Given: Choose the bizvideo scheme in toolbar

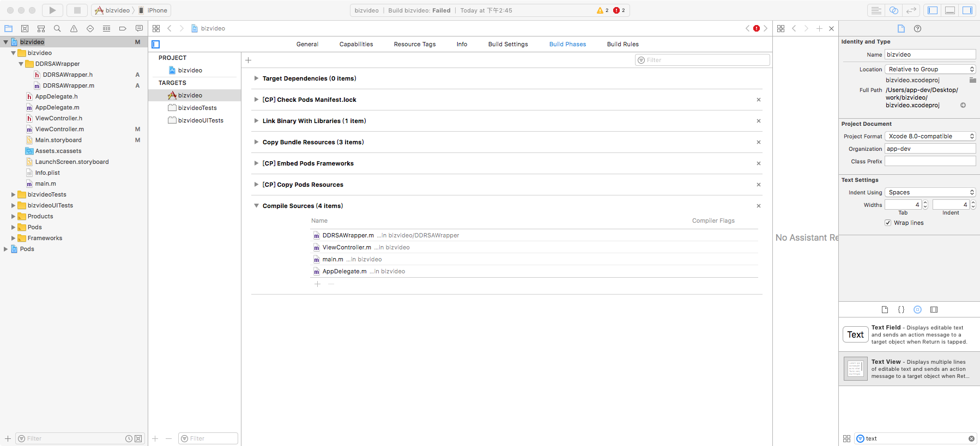Looking at the screenshot, I should tap(113, 10).
